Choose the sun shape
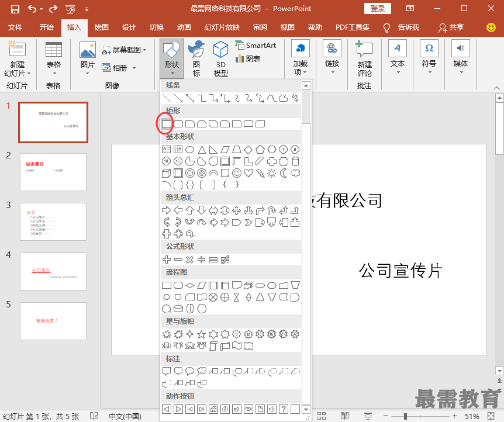Viewport: 504px width, 422px height. [272, 173]
